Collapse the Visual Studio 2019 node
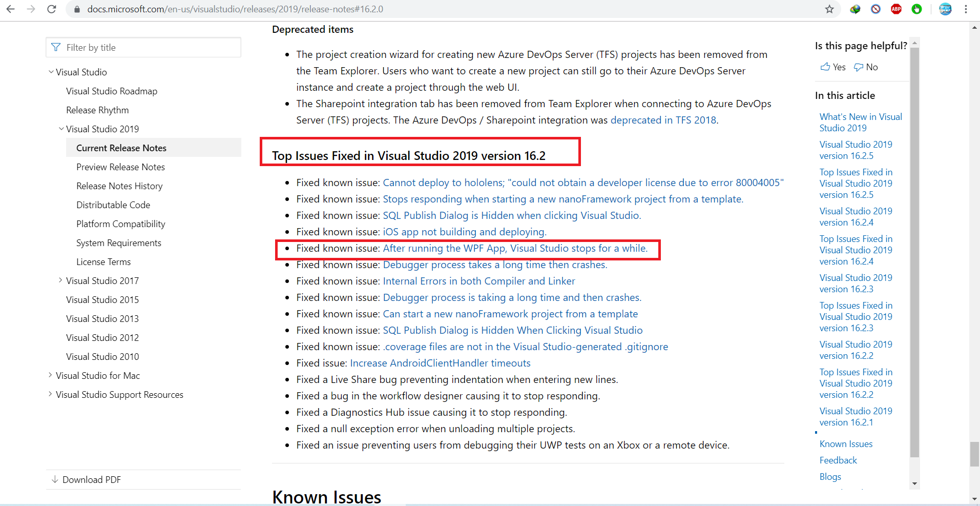Viewport: 980px width, 506px height. click(61, 129)
